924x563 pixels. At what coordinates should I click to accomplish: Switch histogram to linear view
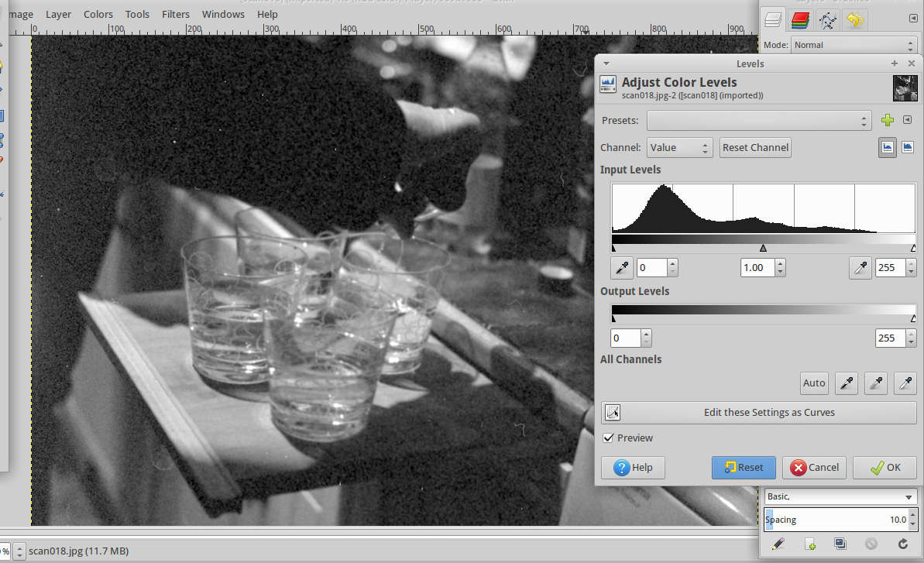[888, 147]
